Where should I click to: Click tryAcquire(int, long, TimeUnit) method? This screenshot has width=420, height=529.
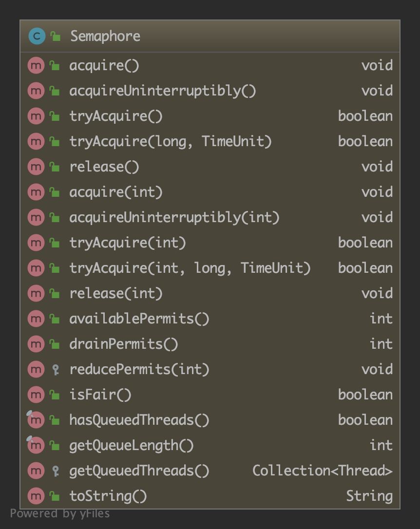(x=190, y=268)
